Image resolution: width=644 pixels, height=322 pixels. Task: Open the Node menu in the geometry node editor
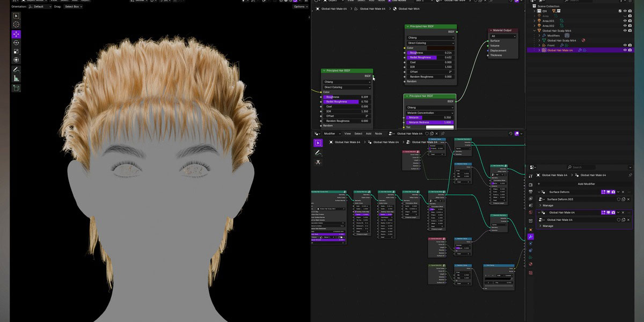pos(378,134)
